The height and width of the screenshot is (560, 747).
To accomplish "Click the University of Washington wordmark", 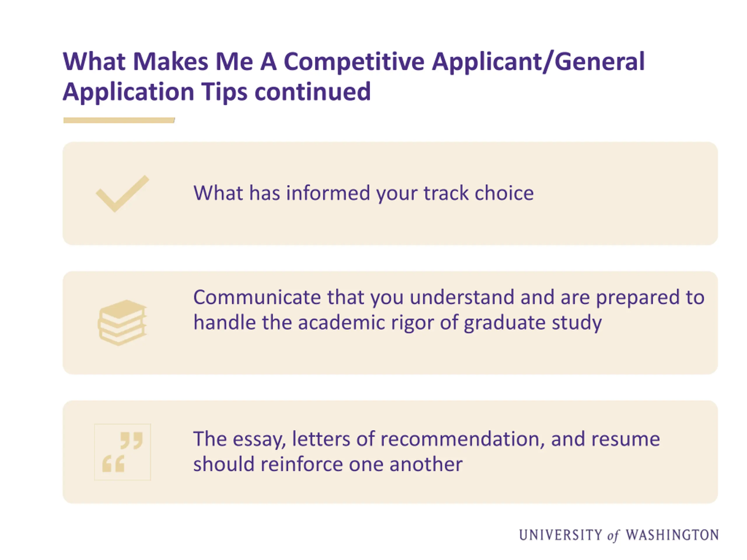I will click(619, 535).
